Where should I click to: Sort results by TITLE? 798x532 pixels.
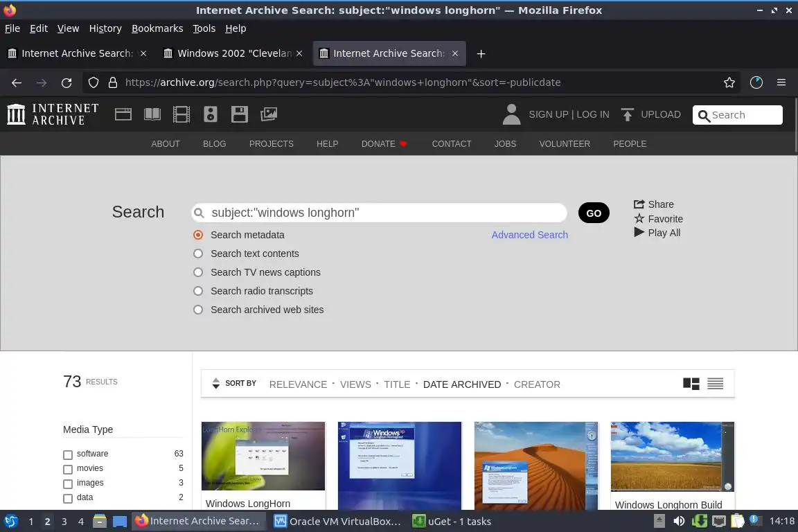tap(397, 384)
